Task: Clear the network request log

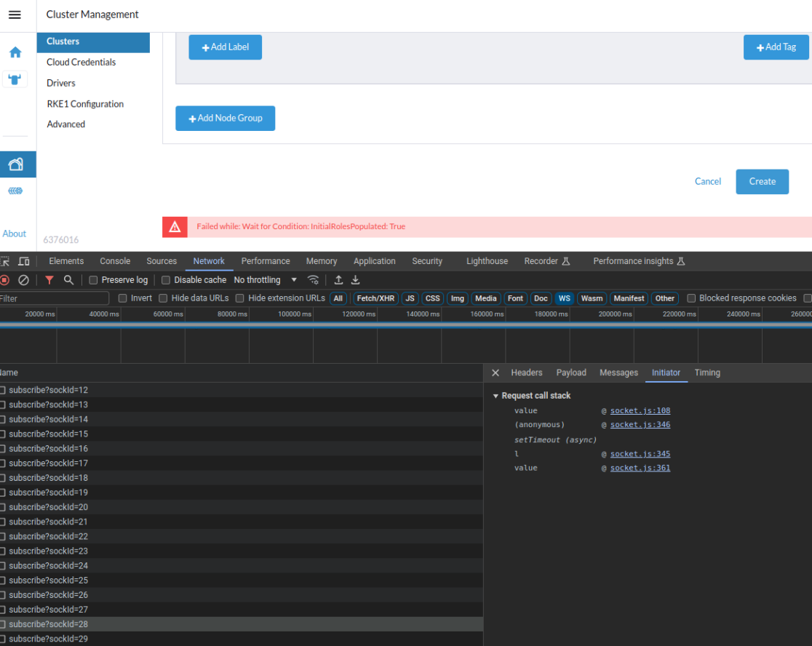Action: coord(23,279)
